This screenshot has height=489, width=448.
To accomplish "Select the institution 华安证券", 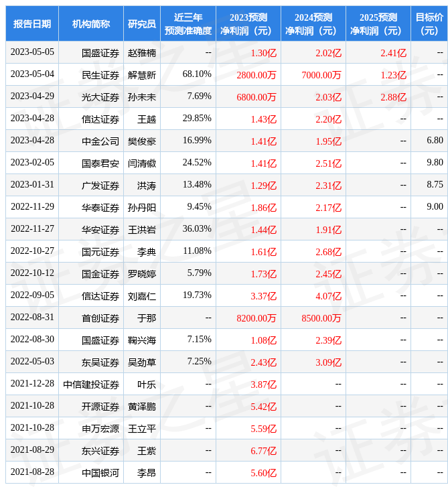I will pos(100,230).
